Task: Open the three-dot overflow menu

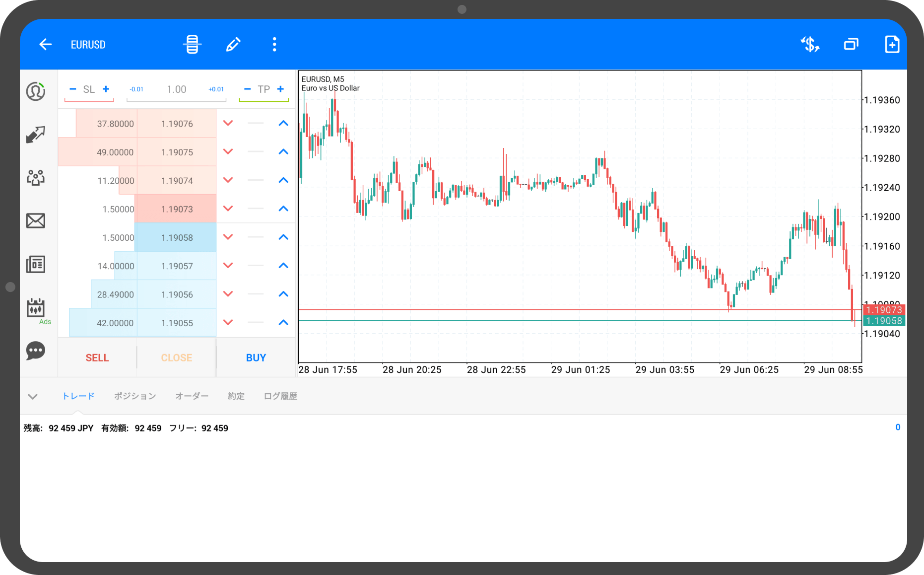Action: point(274,45)
